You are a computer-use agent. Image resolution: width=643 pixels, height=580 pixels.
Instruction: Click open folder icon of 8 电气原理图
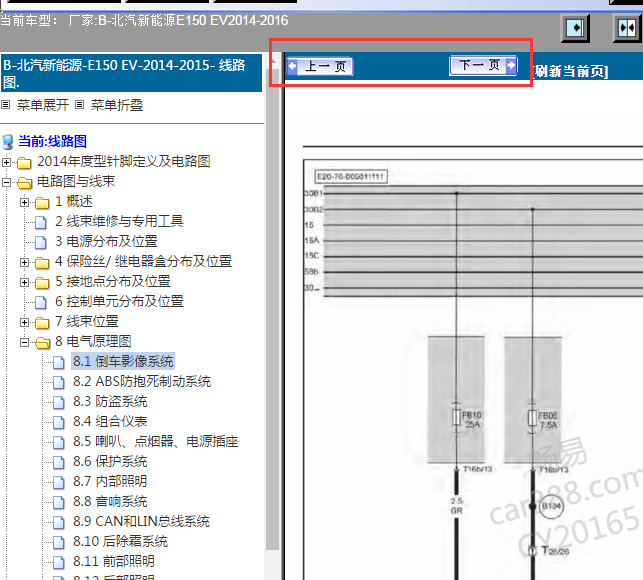[43, 343]
